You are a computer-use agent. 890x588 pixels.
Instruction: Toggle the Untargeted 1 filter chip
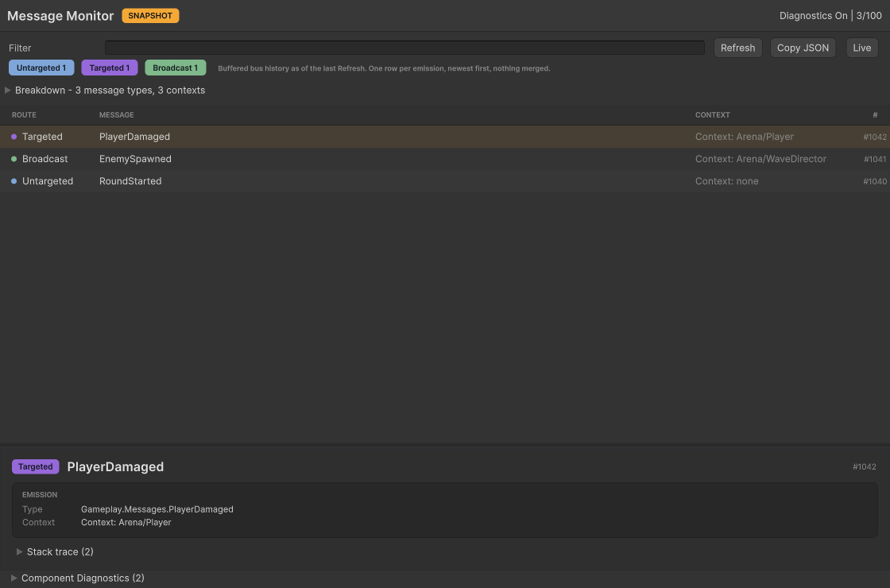click(41, 68)
